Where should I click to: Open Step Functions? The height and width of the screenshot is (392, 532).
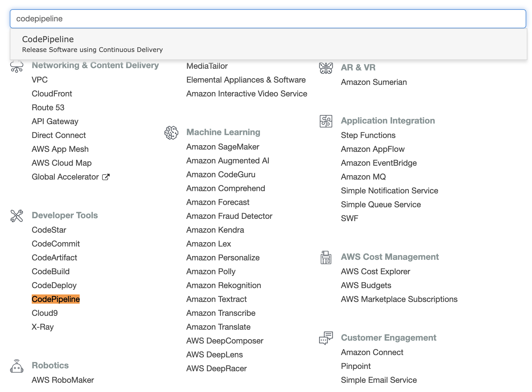[x=368, y=135]
